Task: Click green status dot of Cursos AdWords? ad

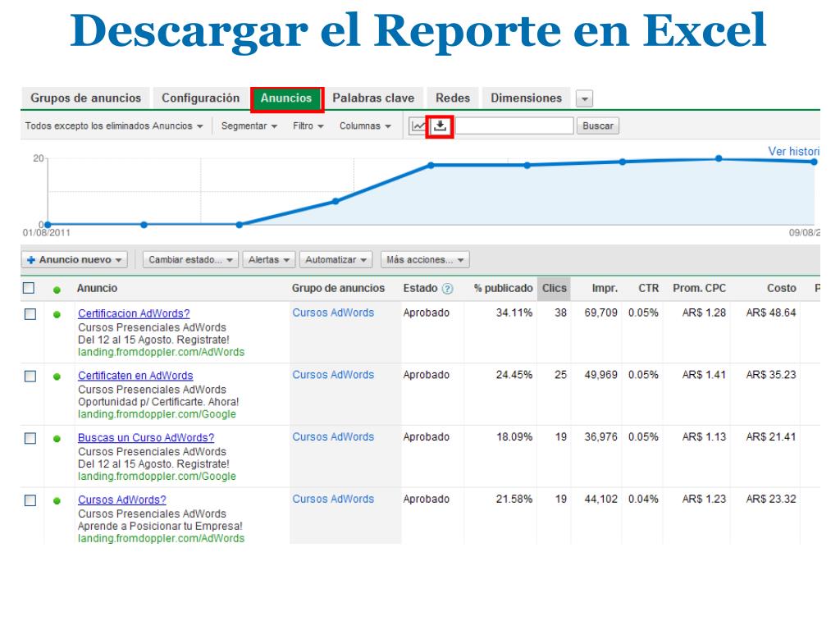Action: 57,501
